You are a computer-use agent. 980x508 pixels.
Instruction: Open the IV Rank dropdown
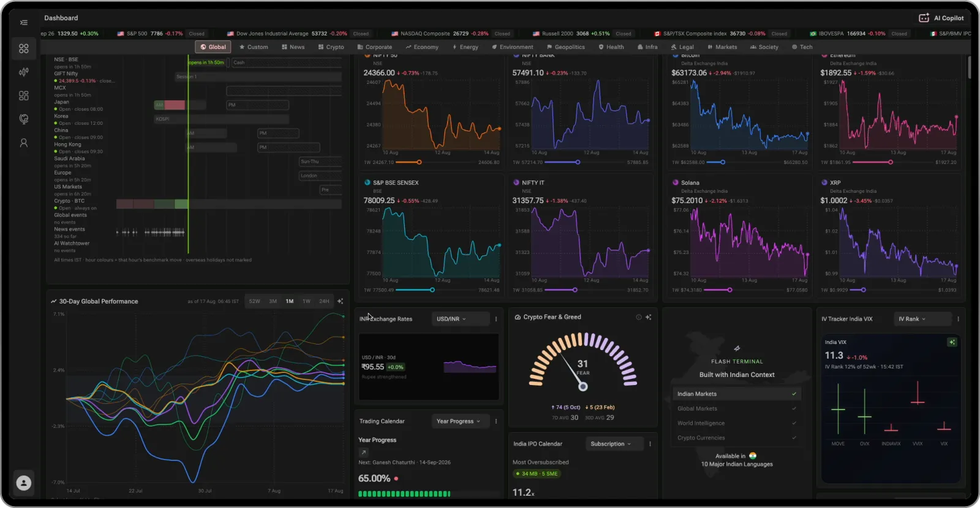click(922, 319)
